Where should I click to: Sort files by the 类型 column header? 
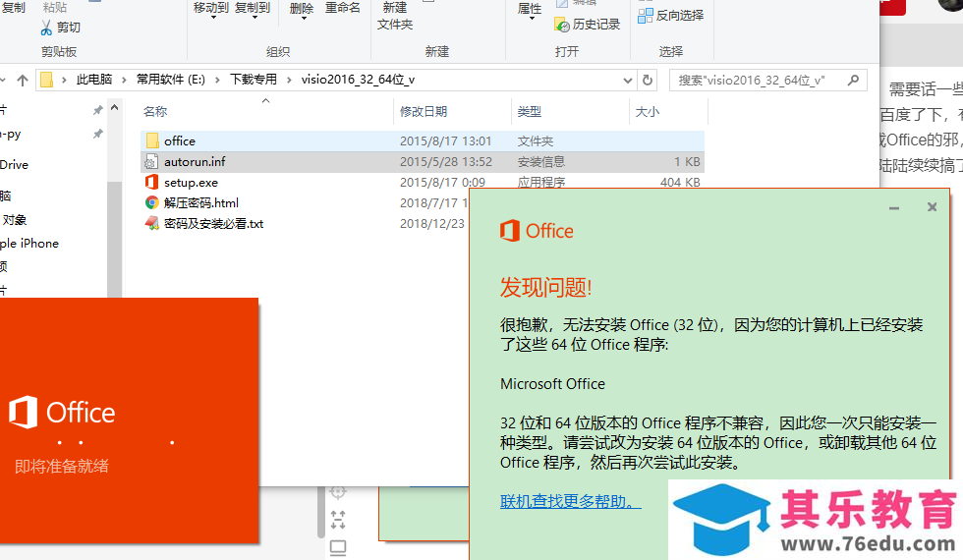[x=530, y=112]
